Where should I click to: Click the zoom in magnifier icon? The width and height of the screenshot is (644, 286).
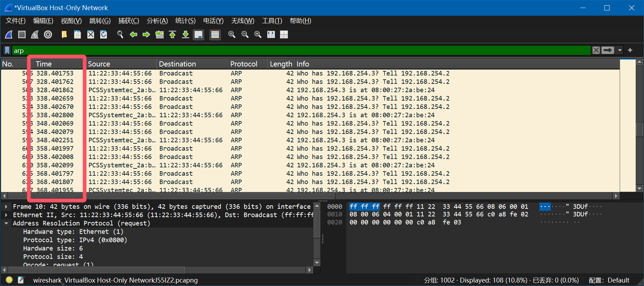[232, 34]
